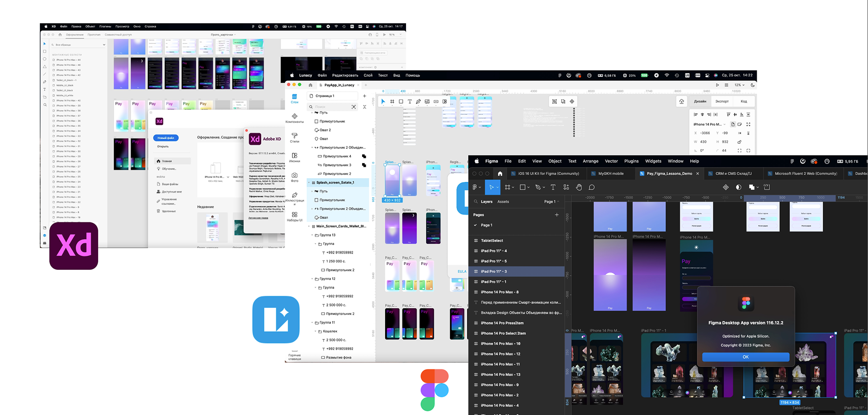The height and width of the screenshot is (415, 868).
Task: Open Наборы UI in Lunacy's sidebar
Action: [x=294, y=217]
